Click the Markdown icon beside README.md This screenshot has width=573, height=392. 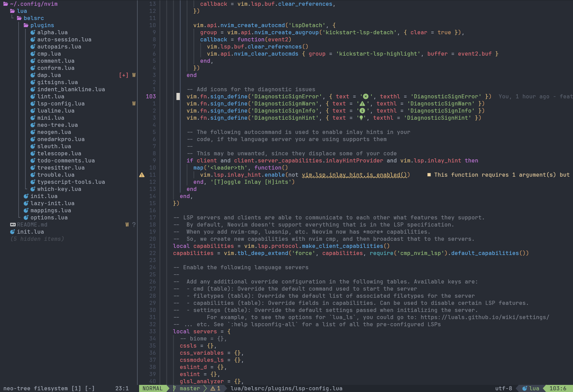point(13,225)
